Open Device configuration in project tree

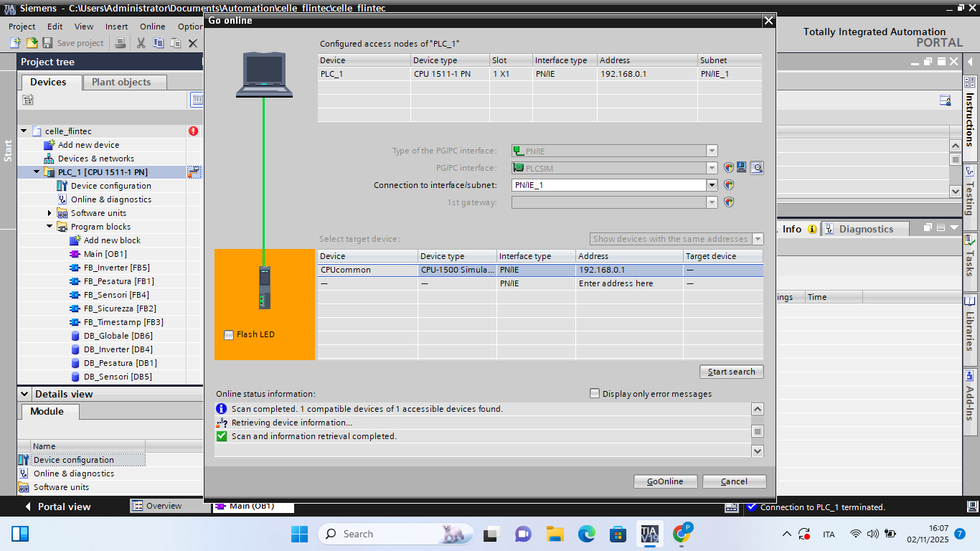click(110, 186)
